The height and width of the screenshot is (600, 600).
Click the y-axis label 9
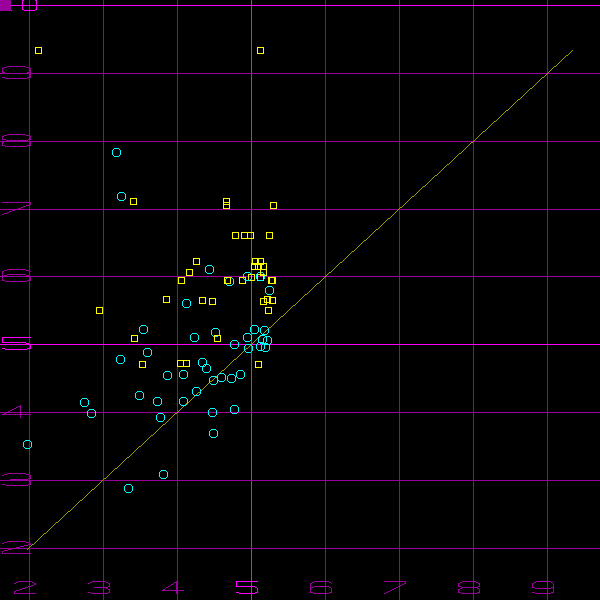coord(17,73)
